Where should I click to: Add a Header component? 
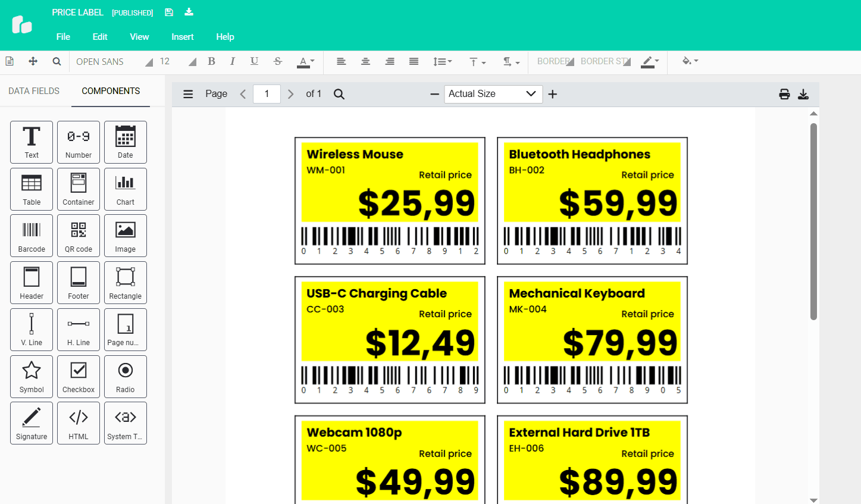click(32, 283)
